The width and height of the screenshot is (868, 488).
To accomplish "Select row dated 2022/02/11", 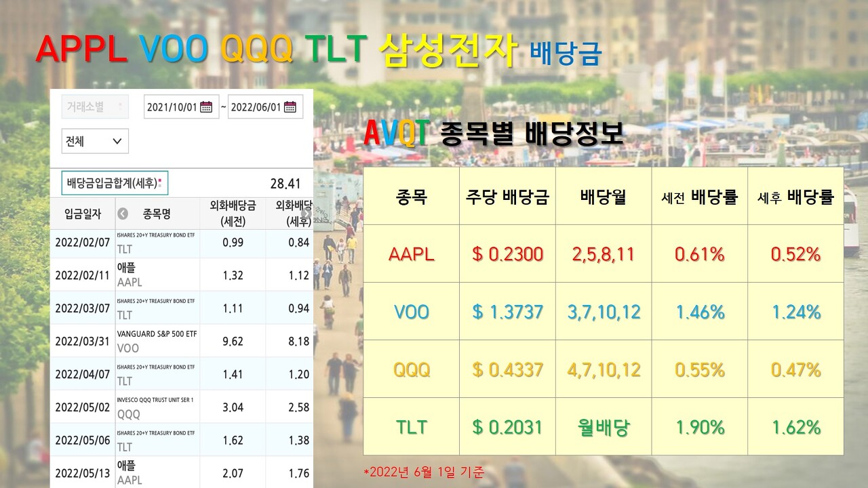I will click(182, 275).
